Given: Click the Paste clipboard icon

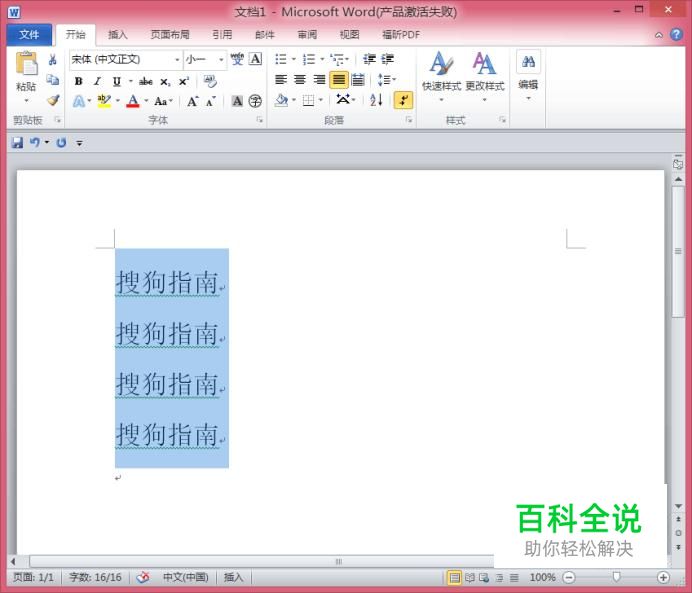Looking at the screenshot, I should point(26,63).
